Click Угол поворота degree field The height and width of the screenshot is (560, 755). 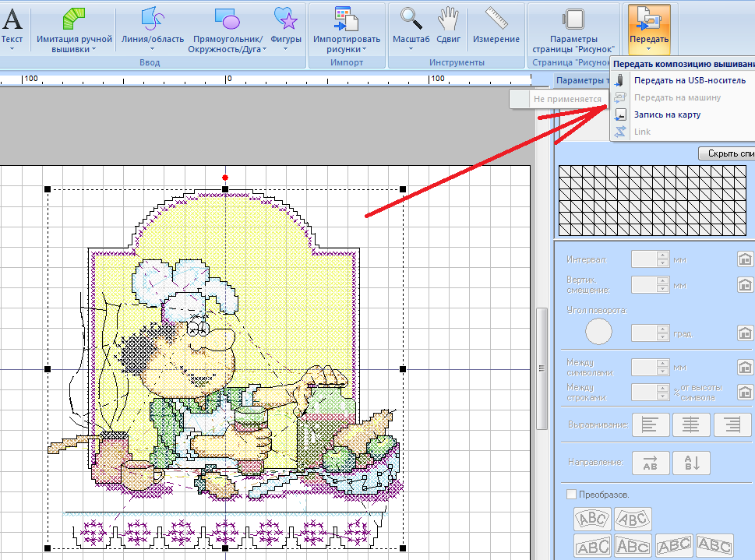click(x=644, y=333)
